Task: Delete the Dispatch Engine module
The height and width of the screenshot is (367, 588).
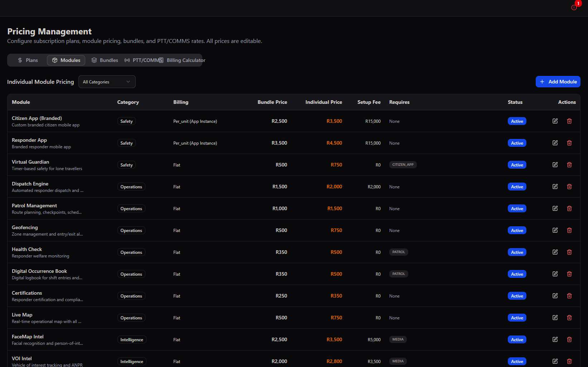Action: (x=569, y=187)
